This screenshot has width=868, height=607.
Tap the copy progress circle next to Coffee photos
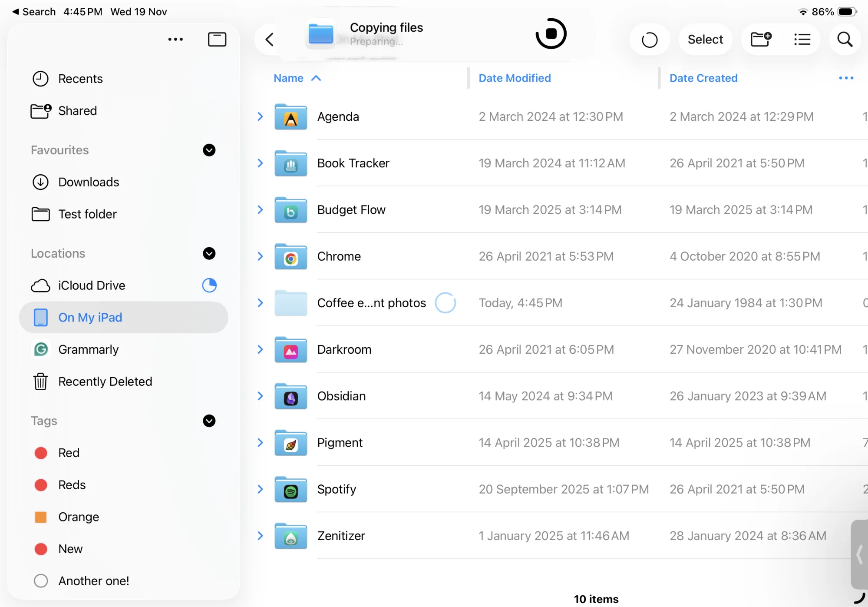coord(446,303)
